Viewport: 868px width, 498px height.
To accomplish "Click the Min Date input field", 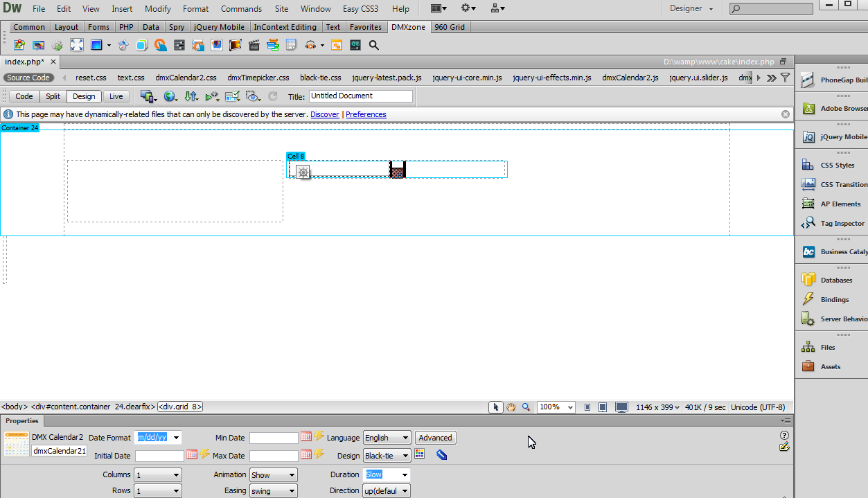I will coord(274,438).
